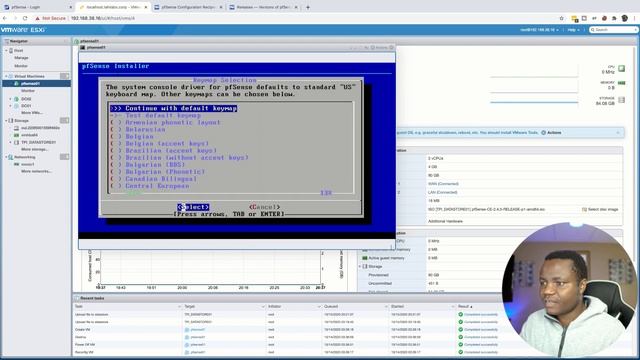Close the pfSense - Login browser tab
This screenshot has height=360, width=640.
tap(70, 7)
